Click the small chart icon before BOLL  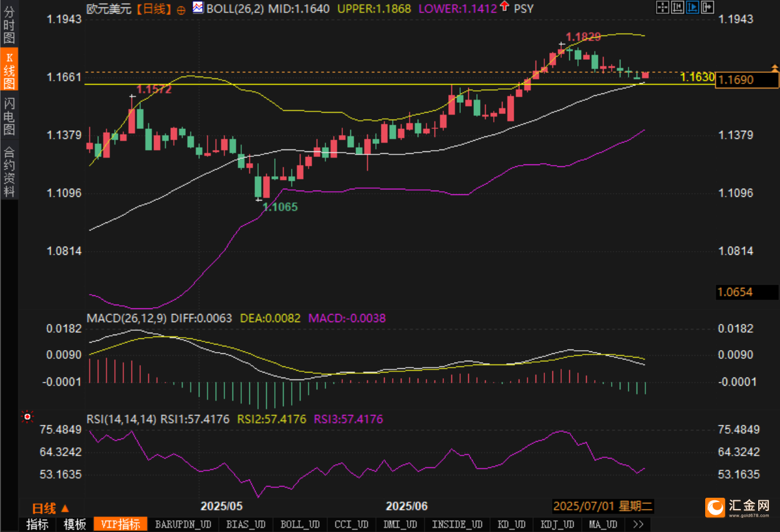pos(198,8)
